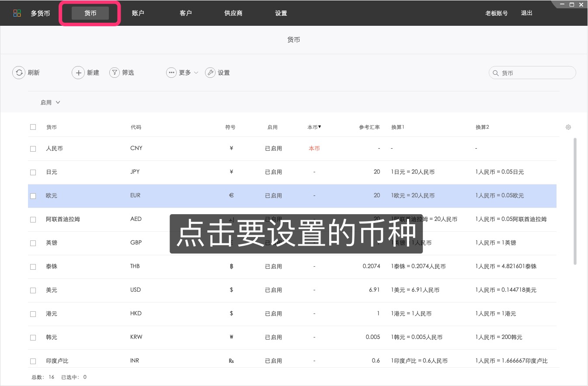Focus the 货币 search input field

pos(532,73)
